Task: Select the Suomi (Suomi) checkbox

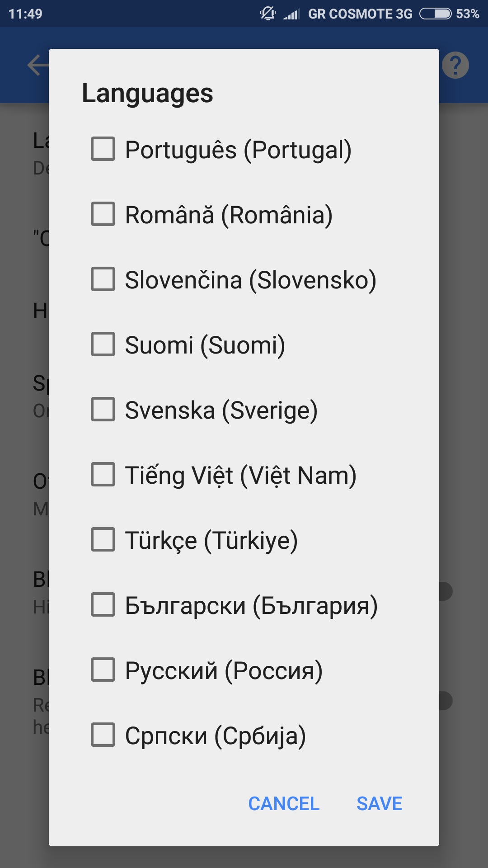Action: tap(103, 344)
